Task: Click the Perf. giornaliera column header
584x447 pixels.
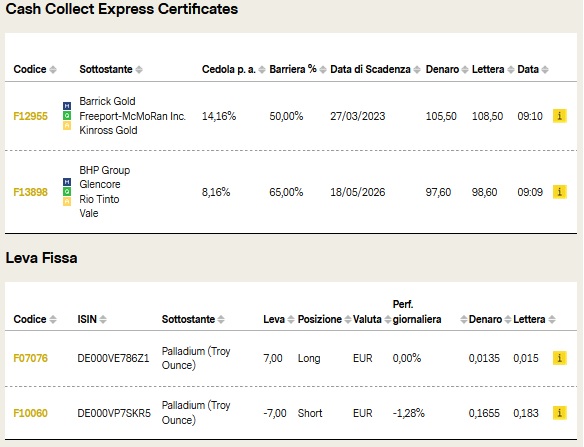Action: pos(417,312)
